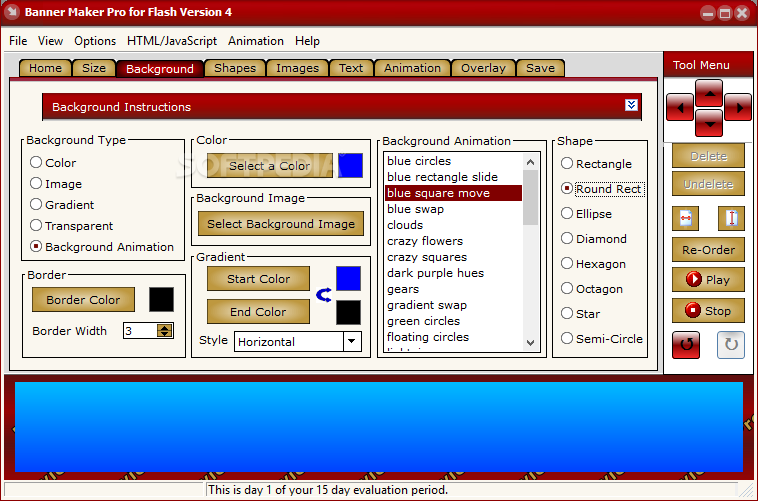Image resolution: width=758 pixels, height=501 pixels.
Task: Click the grey redo arrow icon
Action: (730, 345)
